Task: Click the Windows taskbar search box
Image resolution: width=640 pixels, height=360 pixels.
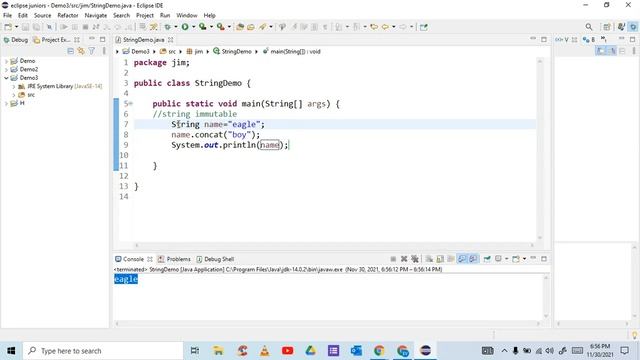Action: (103, 351)
